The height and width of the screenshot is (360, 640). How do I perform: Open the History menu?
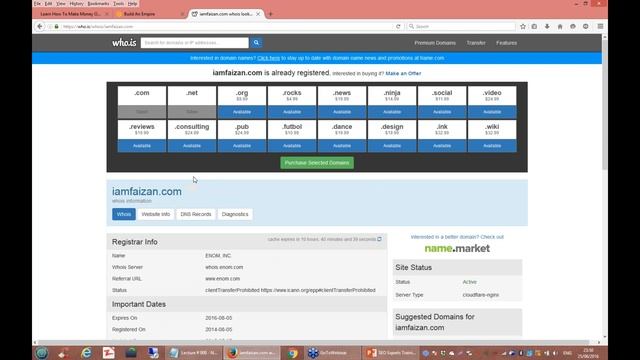76,4
